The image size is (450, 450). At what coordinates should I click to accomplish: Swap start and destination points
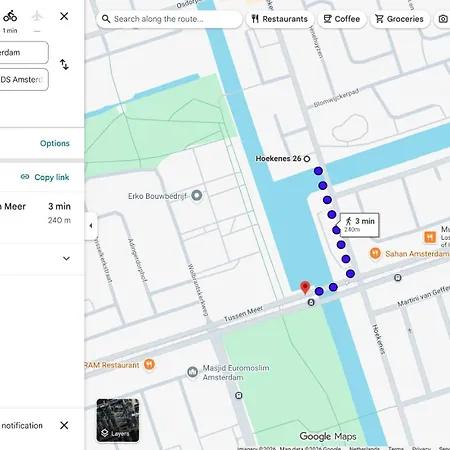tap(64, 64)
